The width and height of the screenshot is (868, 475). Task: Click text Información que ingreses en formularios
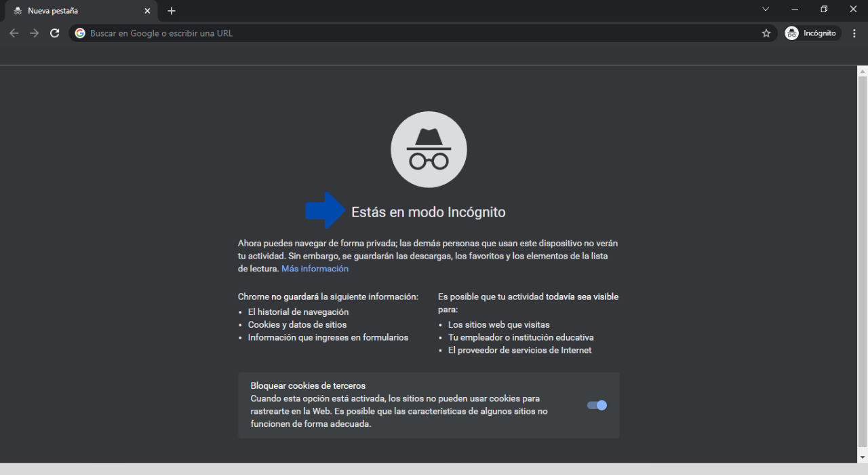pyautogui.click(x=328, y=337)
